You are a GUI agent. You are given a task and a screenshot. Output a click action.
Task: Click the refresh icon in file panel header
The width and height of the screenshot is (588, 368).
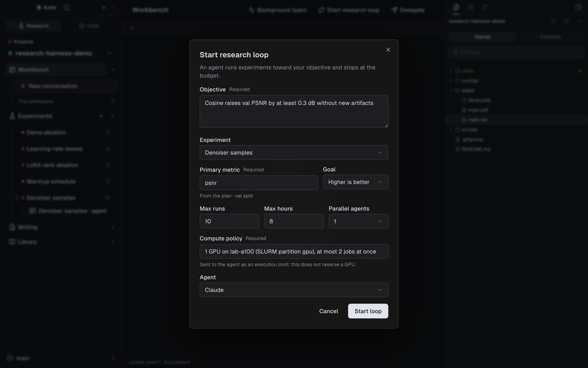[x=566, y=21]
